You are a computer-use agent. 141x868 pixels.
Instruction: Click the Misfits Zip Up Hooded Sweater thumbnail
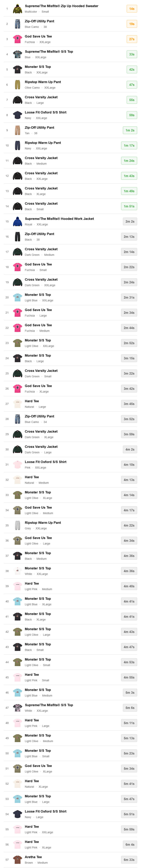pyautogui.click(x=18, y=9)
